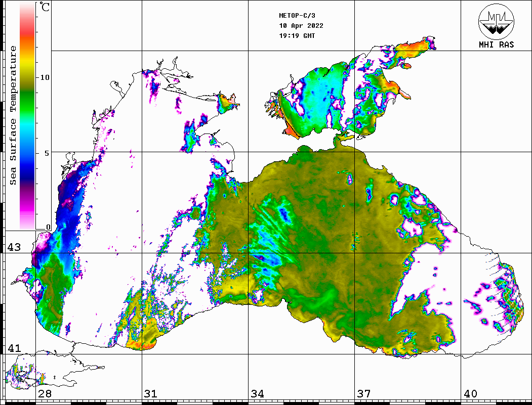Click the '10' color scale tick label
This screenshot has height=405, width=532.
[45, 77]
